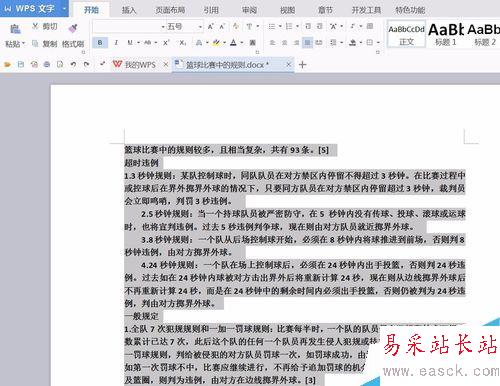Click the paragraph shading fill color icon

[x=352, y=43]
